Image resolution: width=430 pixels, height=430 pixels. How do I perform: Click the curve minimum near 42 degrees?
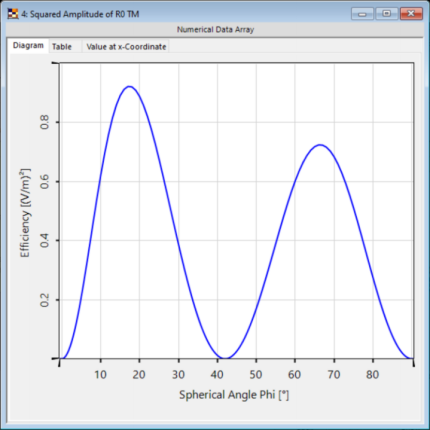tap(225, 358)
